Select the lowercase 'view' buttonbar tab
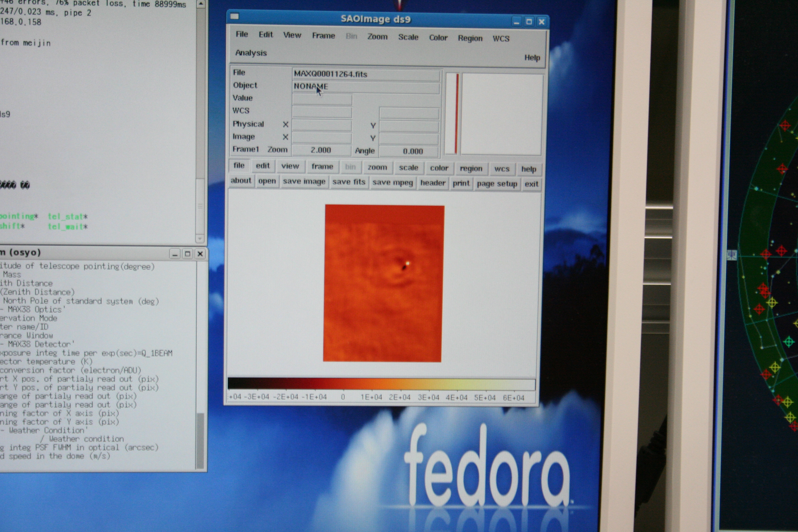Viewport: 798px width, 532px height. [x=290, y=166]
